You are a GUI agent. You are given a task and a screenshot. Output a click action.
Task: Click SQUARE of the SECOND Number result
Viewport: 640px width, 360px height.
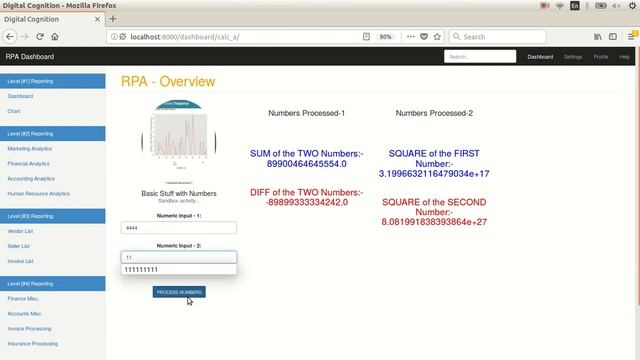[x=434, y=212]
